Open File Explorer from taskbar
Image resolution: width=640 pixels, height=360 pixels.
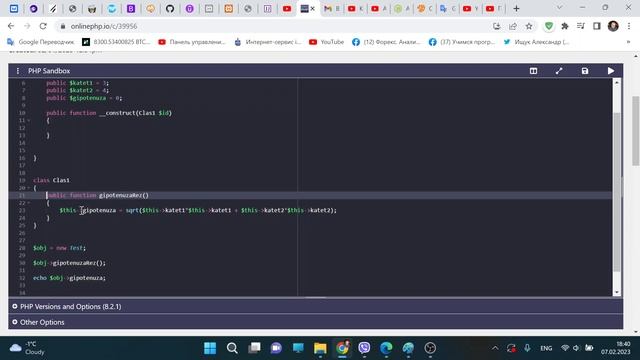click(320, 348)
